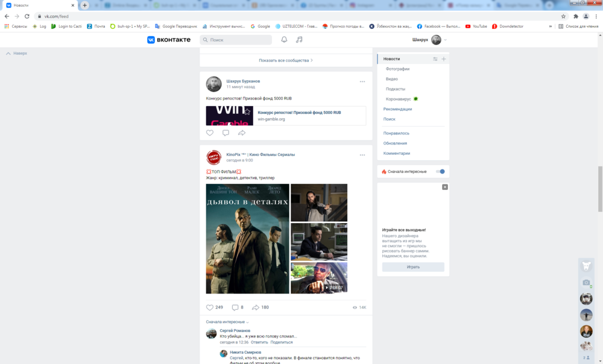Add a new feed tab with plus icon
This screenshot has width=603, height=364.
point(444,59)
